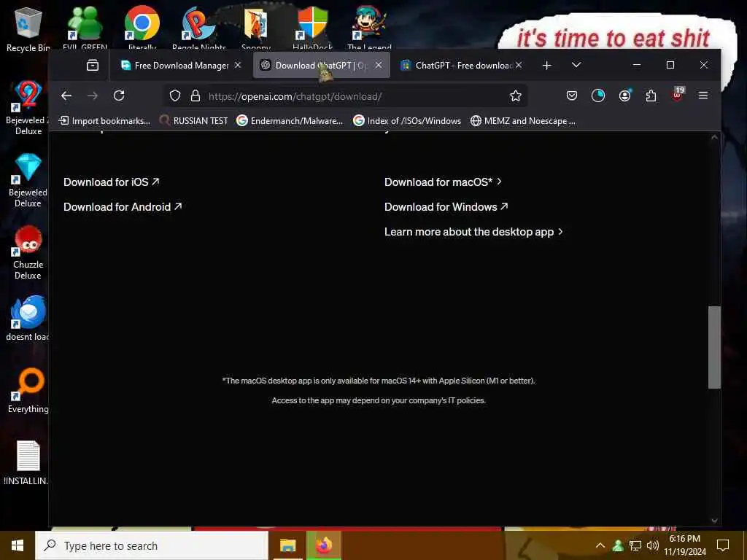Viewport: 747px width, 560px height.
Task: Select the !INSTALLIN text file icon
Action: [x=27, y=463]
